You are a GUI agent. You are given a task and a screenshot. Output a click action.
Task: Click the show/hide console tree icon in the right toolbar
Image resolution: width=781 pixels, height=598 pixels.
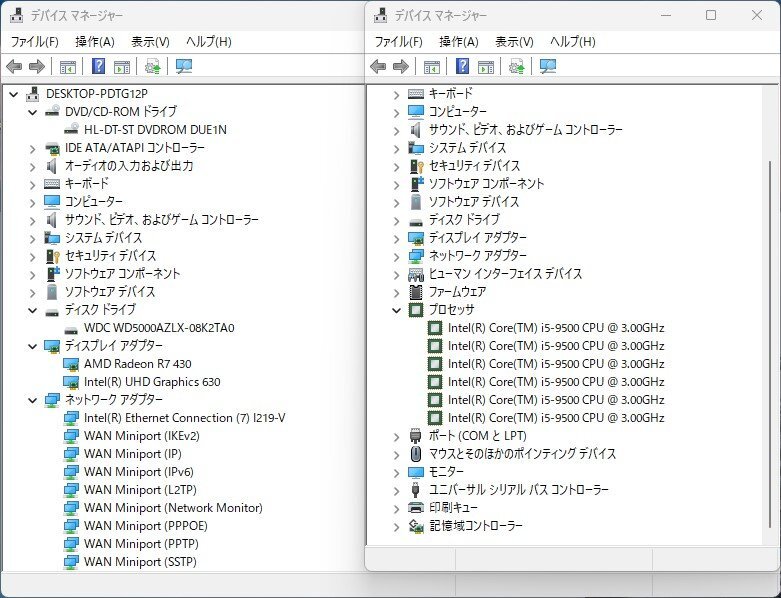tap(432, 67)
